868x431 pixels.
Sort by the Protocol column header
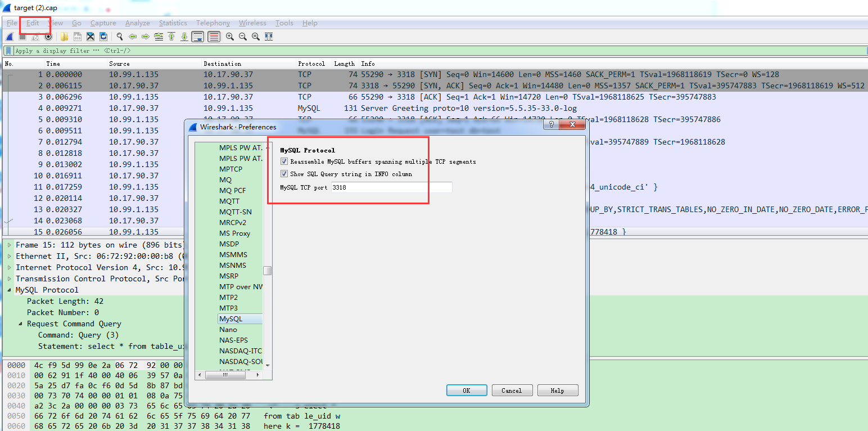click(x=314, y=64)
